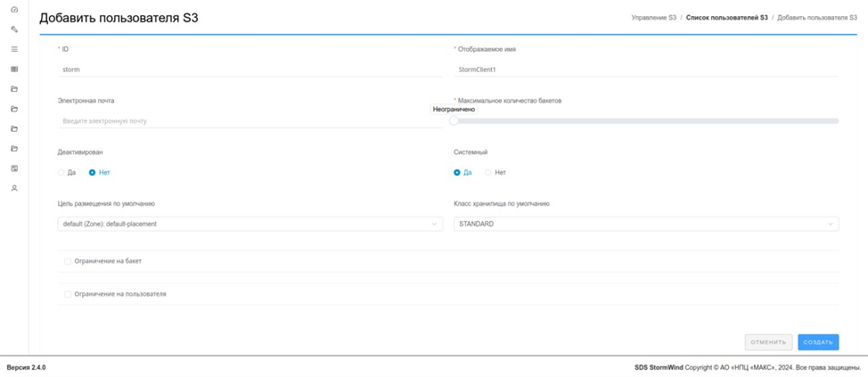Screen dimensions: 868x377
Task: Click the 'Создать' button
Action: click(x=818, y=342)
